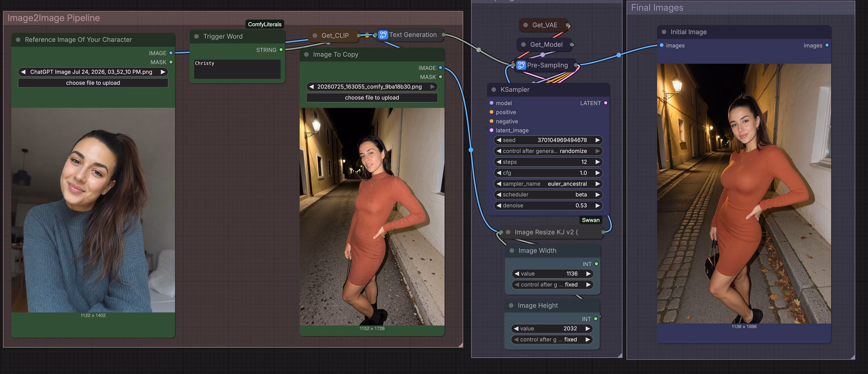Click the MASK output port on Image To Copy
This screenshot has width=868, height=374.
pyautogui.click(x=440, y=77)
